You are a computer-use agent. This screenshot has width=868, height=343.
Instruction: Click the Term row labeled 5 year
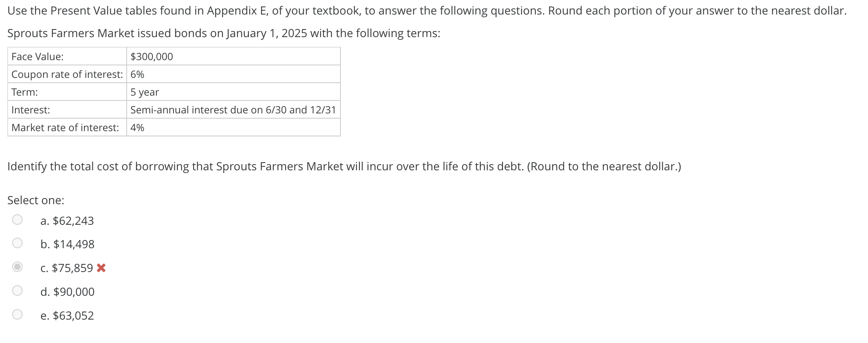pyautogui.click(x=144, y=92)
